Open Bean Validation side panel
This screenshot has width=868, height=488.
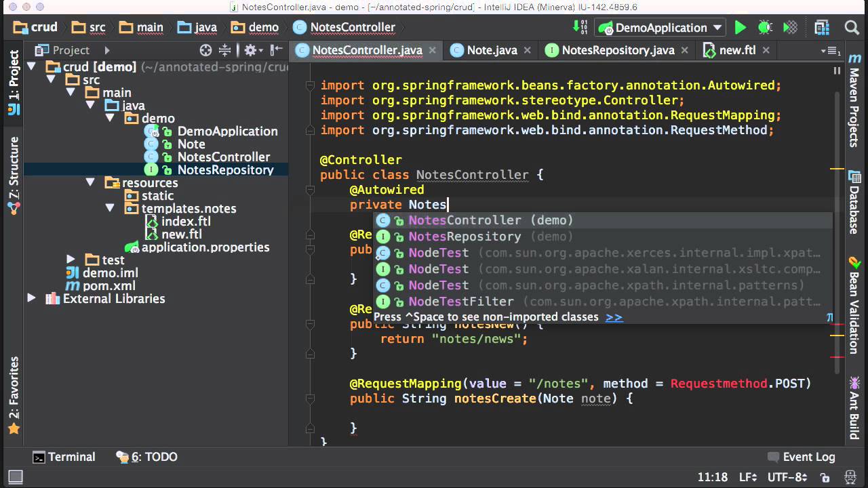(x=854, y=305)
